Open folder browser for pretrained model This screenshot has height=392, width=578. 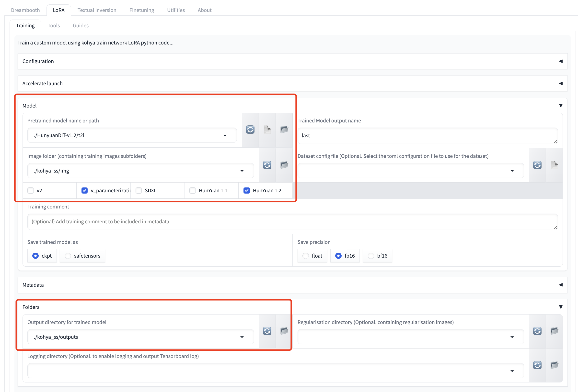pyautogui.click(x=284, y=130)
